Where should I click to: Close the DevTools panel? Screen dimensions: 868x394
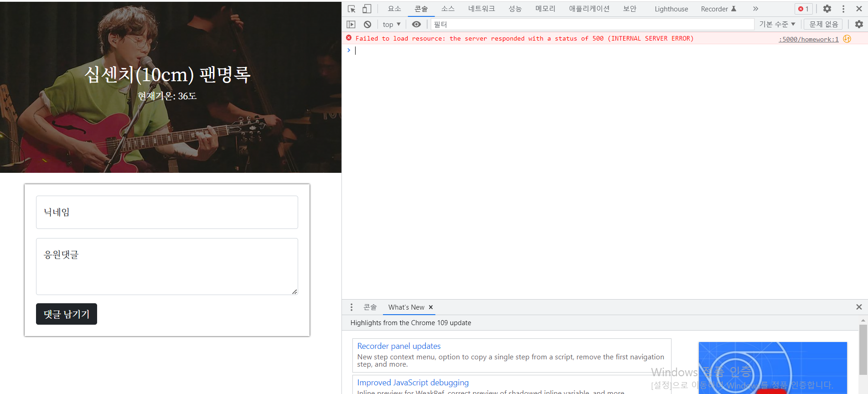click(x=859, y=9)
